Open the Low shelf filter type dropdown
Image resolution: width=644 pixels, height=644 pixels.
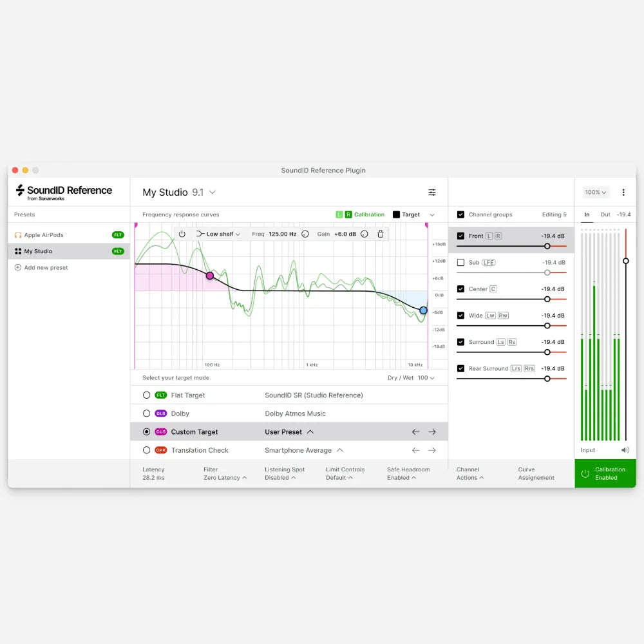[x=218, y=234]
